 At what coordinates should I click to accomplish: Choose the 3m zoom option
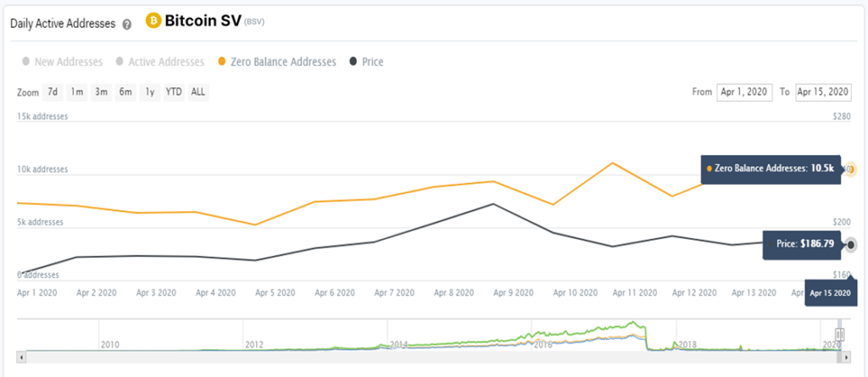click(x=101, y=92)
